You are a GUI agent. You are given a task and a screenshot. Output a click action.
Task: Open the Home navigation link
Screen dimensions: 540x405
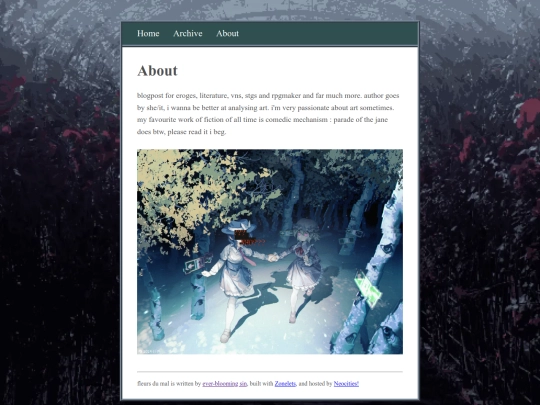tap(148, 33)
